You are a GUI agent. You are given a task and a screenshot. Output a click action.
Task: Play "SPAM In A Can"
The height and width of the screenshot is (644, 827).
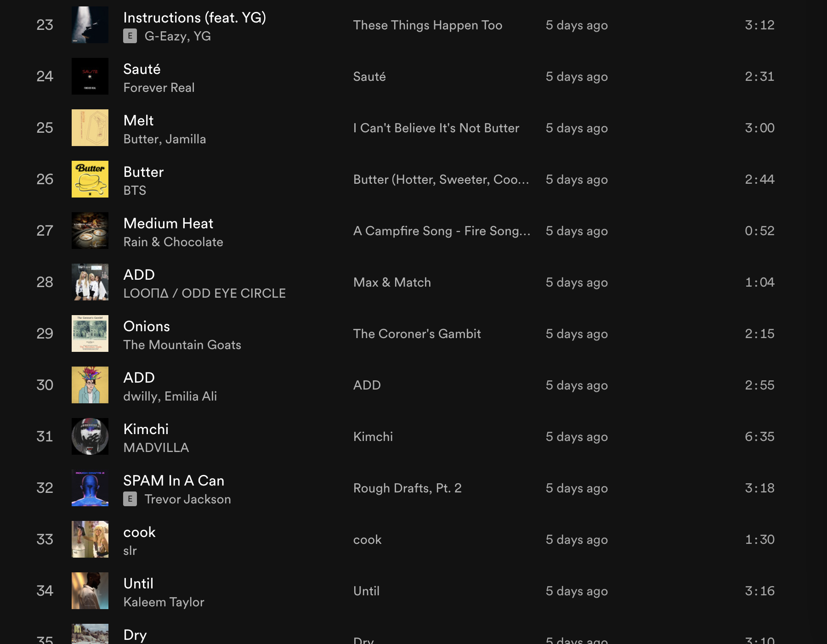click(x=174, y=480)
